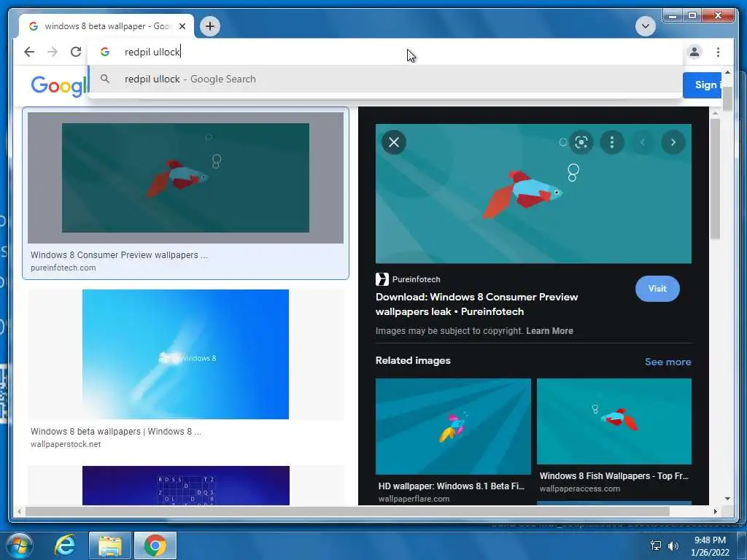Click the Sign in button

click(703, 85)
